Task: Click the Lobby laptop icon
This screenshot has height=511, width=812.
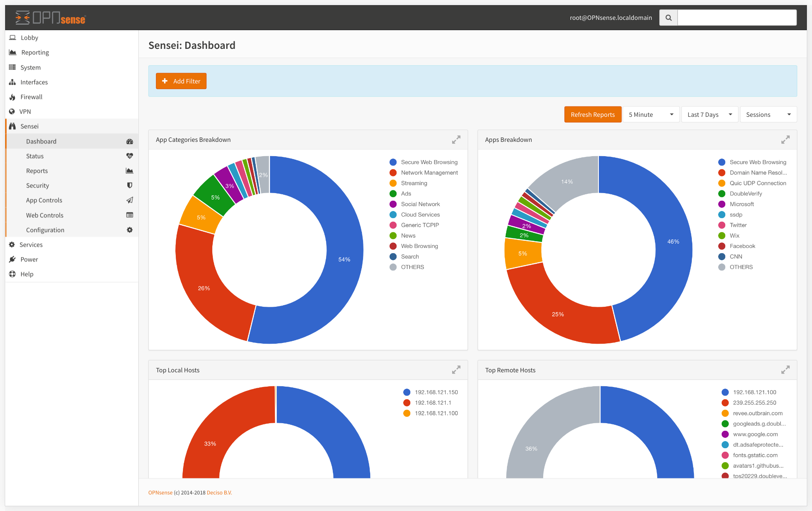Action: [13, 37]
